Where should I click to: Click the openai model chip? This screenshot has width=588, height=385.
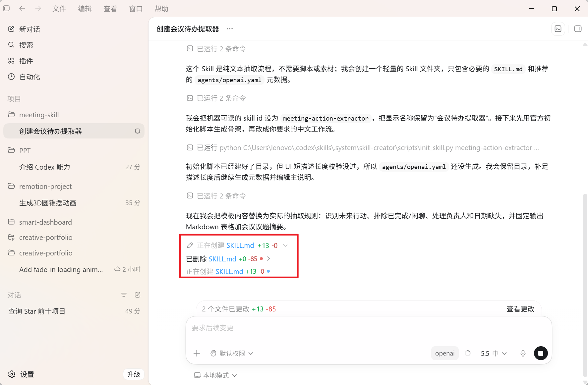click(x=445, y=353)
